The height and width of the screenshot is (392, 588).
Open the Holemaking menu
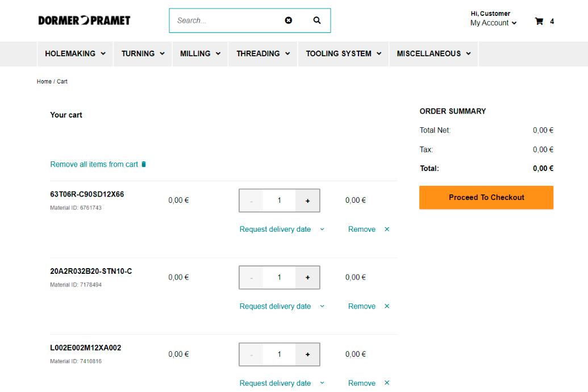point(75,53)
